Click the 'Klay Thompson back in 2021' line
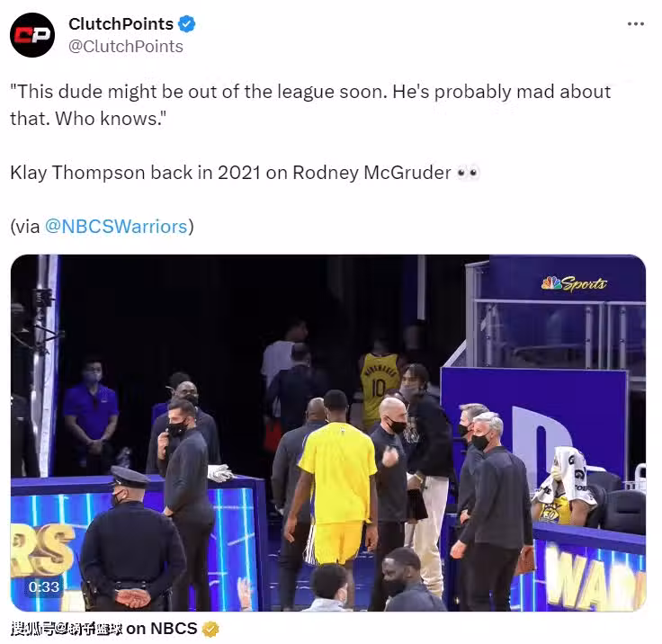The height and width of the screenshot is (644, 662). pyautogui.click(x=230, y=173)
